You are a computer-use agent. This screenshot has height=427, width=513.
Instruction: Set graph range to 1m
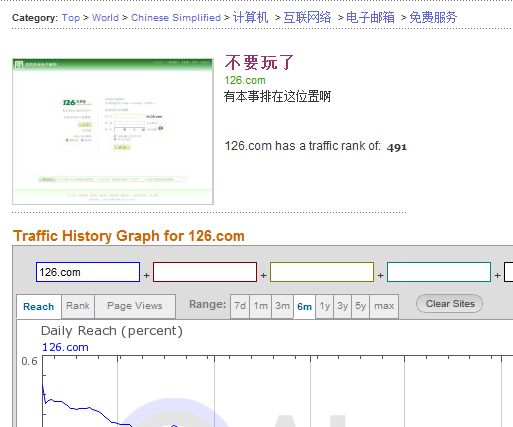pyautogui.click(x=260, y=306)
